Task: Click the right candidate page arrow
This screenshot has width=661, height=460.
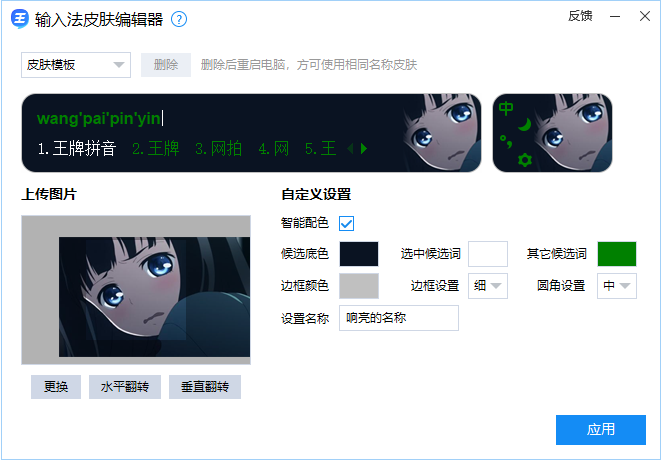Action: (364, 148)
